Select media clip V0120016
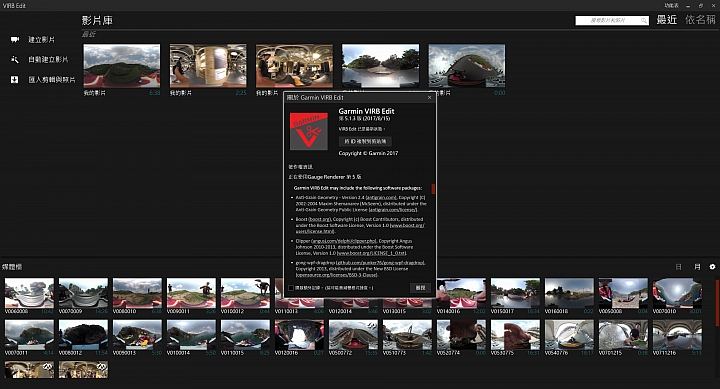 299,335
